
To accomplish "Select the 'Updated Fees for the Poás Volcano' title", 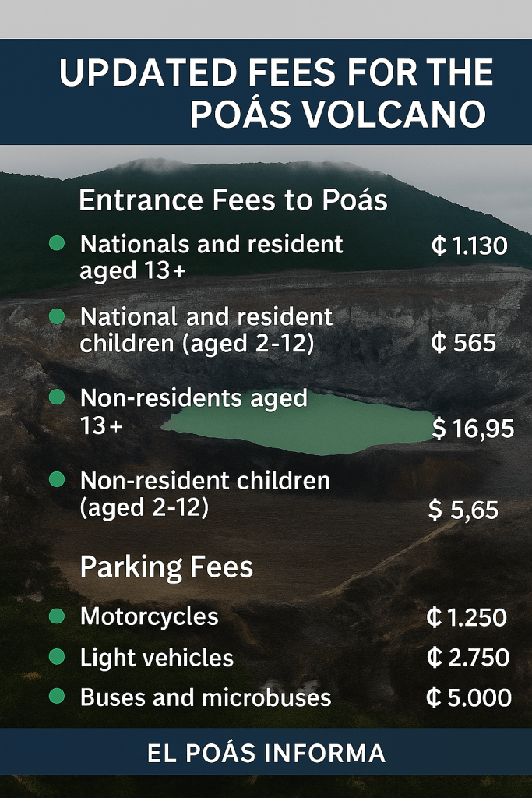I will [x=276, y=93].
